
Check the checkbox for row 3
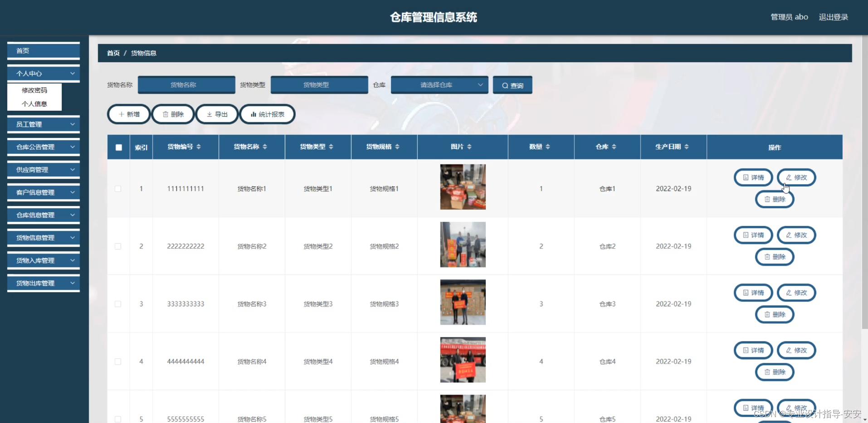click(x=118, y=304)
